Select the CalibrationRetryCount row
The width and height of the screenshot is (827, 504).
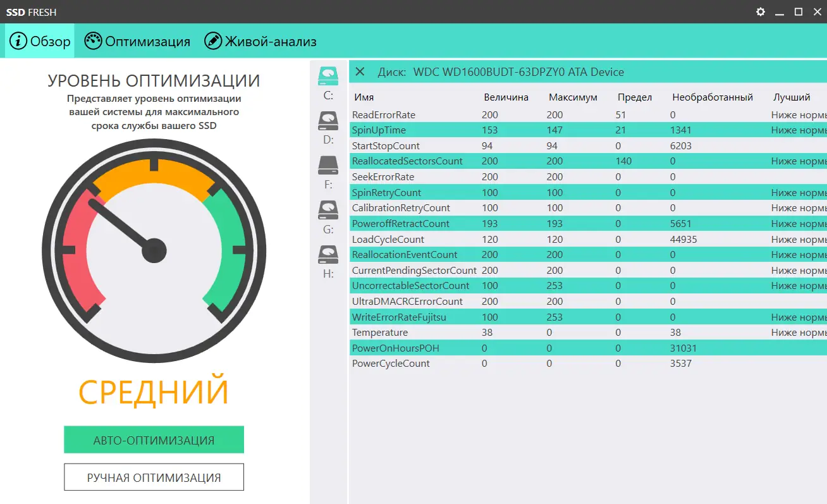(588, 207)
